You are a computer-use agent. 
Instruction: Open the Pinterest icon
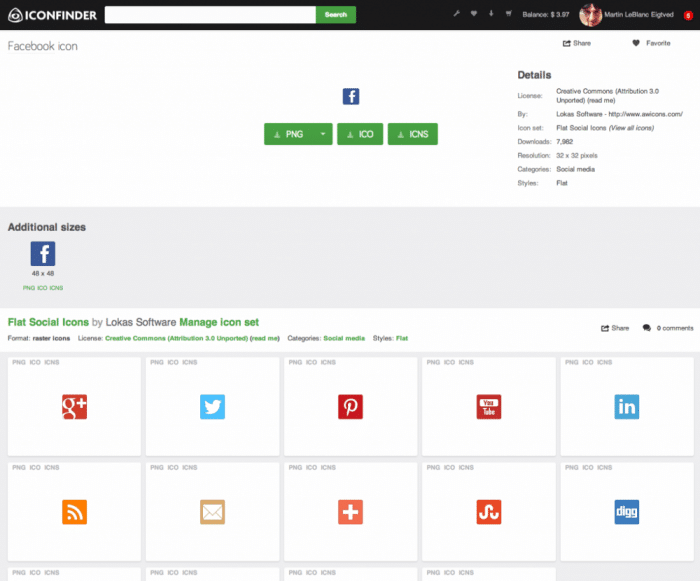point(350,406)
